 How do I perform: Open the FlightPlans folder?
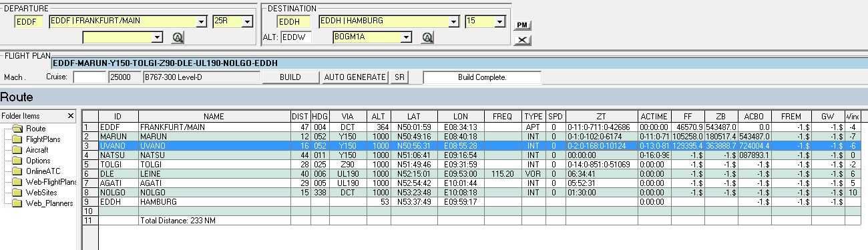click(x=43, y=139)
